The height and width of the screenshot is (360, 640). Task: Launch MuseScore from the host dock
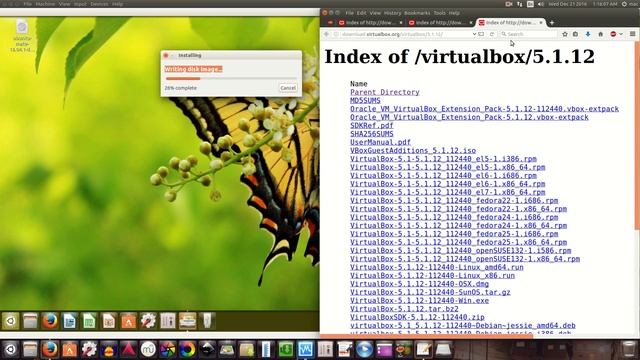click(148, 349)
